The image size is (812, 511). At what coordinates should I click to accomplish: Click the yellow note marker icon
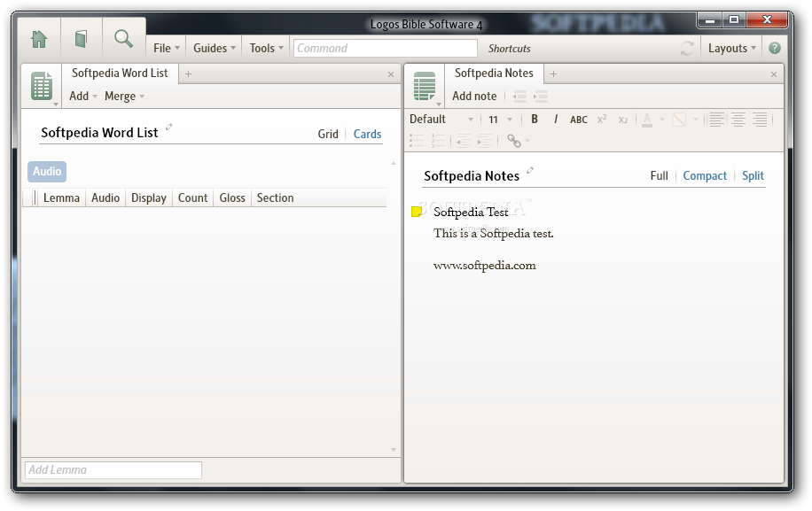point(417,212)
